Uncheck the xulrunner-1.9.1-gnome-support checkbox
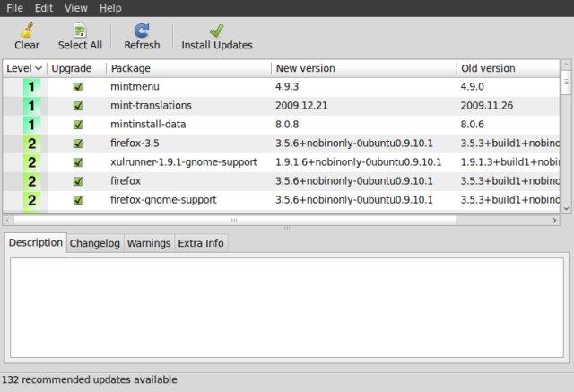The image size is (574, 392). 78,162
